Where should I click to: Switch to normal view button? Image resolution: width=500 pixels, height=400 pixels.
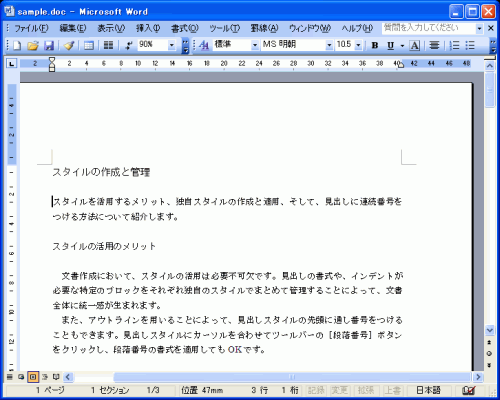[x=9, y=377]
